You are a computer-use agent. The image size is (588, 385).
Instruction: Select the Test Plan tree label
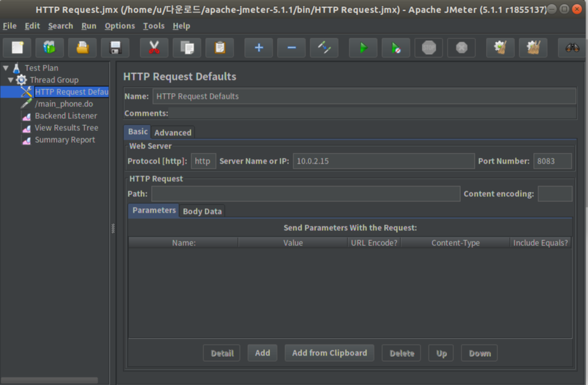(42, 68)
